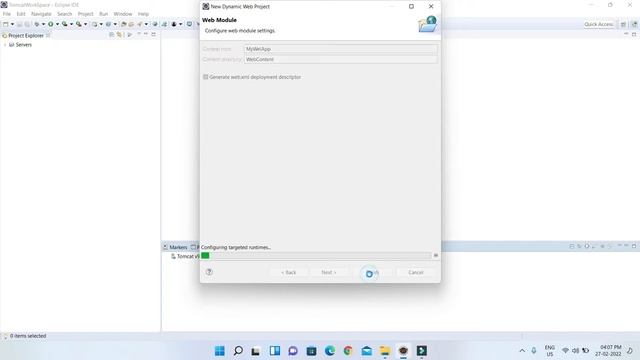Open the Windows Start menu
Viewport: 640px width, 360px height.
[220, 351]
